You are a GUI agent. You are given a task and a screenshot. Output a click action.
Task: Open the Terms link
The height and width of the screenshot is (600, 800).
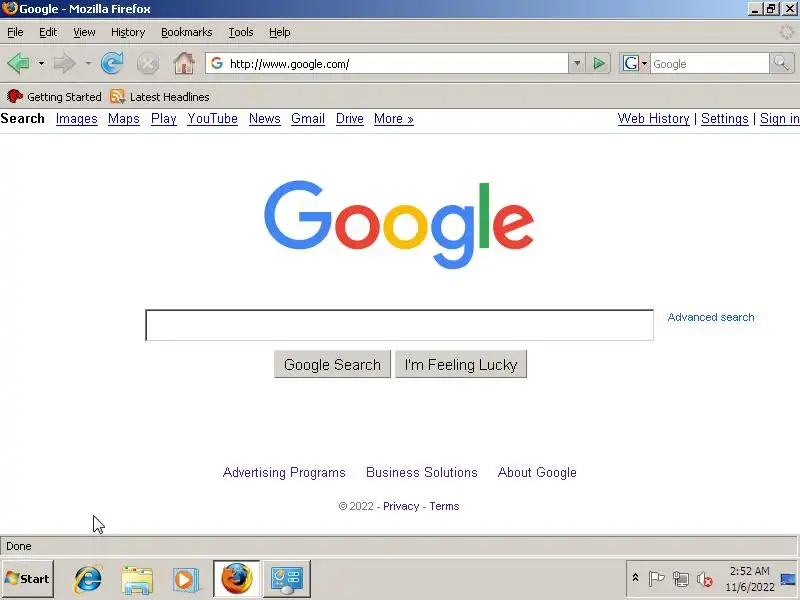444,506
